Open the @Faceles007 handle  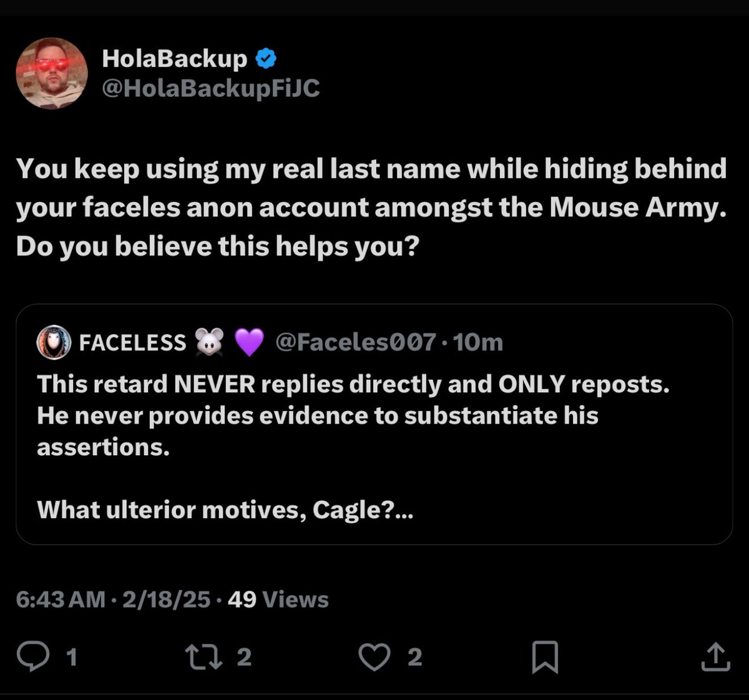click(355, 342)
